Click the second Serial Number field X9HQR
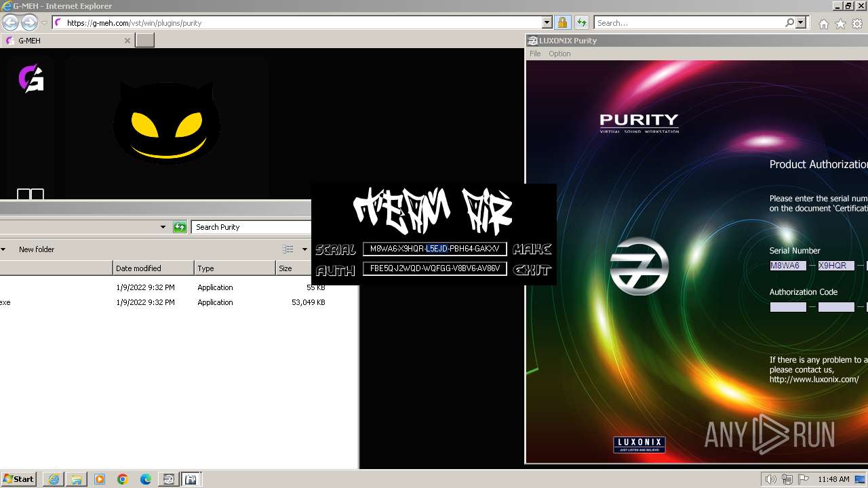 point(836,266)
